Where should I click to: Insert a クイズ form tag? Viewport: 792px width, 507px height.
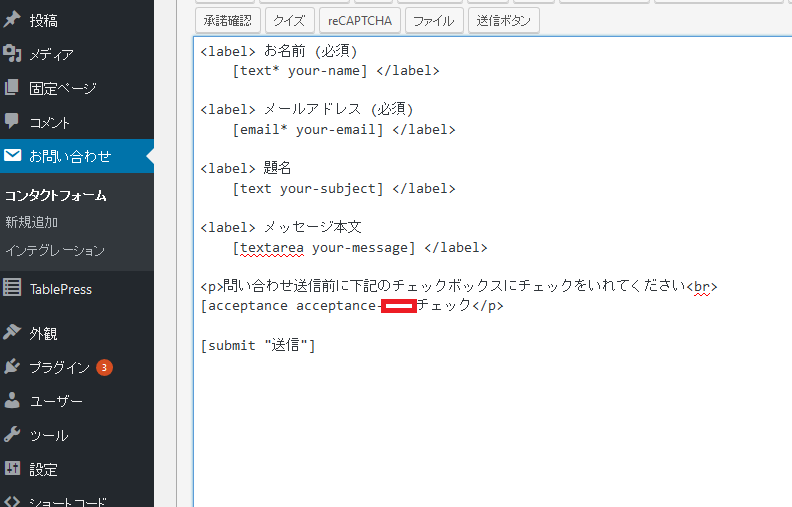point(291,20)
